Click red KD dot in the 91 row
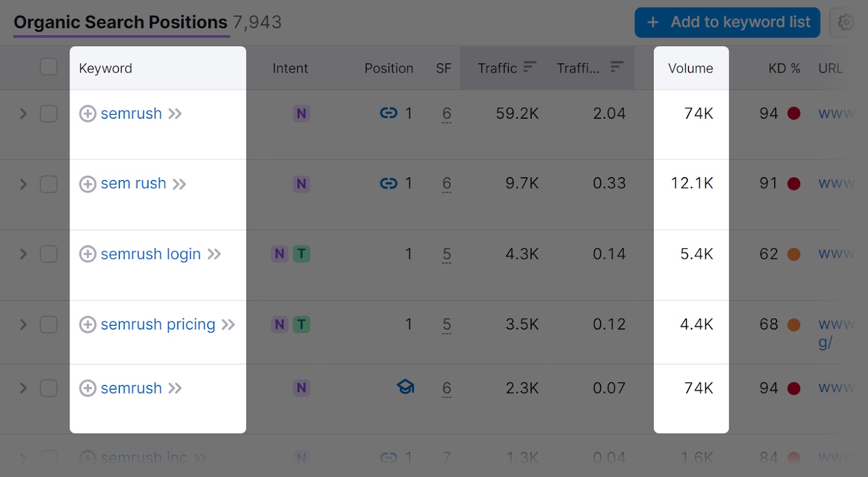868x477 pixels. [x=794, y=184]
